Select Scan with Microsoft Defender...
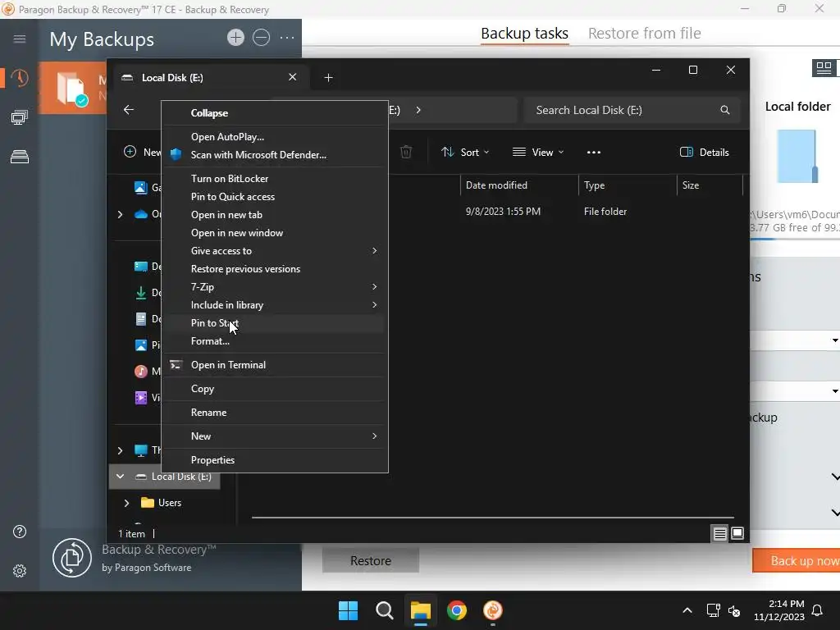Screen dimensions: 840x630 tap(275, 155)
